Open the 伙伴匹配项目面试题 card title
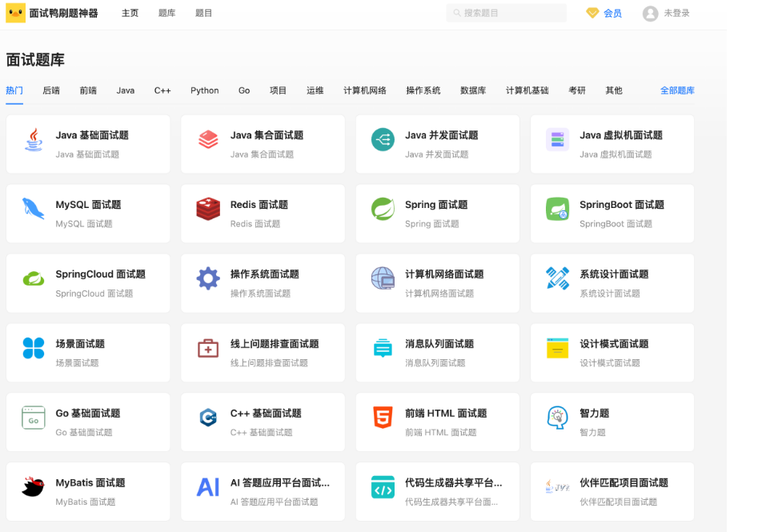This screenshot has height=532, width=778. click(624, 482)
